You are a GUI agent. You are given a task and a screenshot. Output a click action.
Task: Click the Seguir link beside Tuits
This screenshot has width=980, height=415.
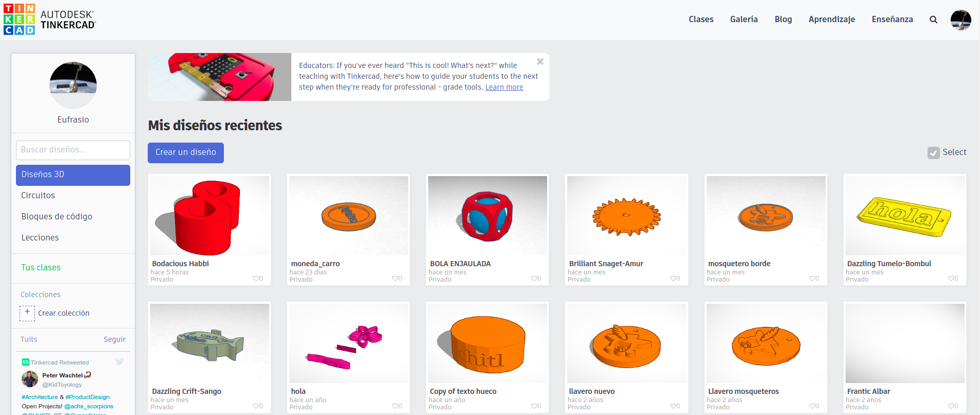click(x=114, y=339)
